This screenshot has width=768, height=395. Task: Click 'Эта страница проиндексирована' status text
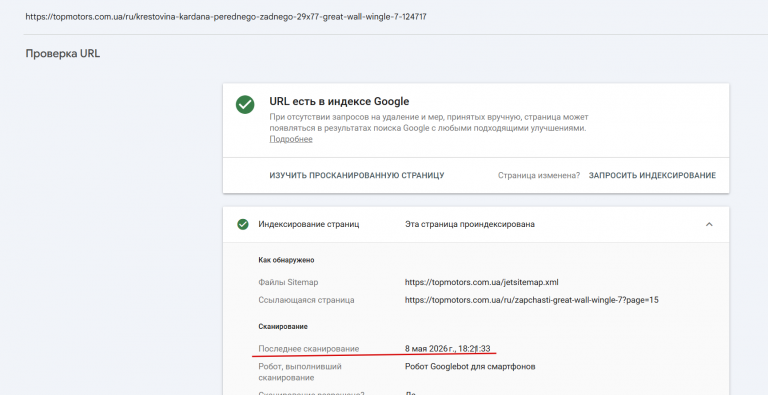(470, 224)
